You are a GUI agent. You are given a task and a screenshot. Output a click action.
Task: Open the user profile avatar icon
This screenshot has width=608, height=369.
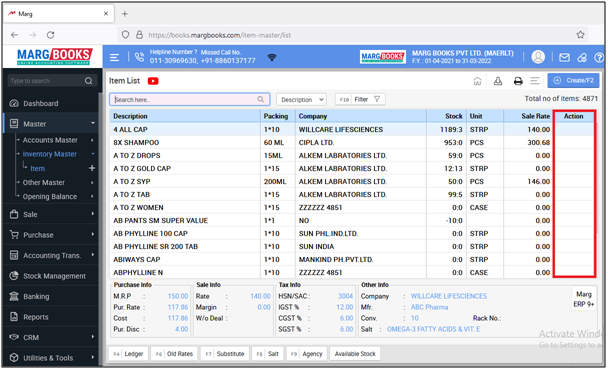[538, 57]
